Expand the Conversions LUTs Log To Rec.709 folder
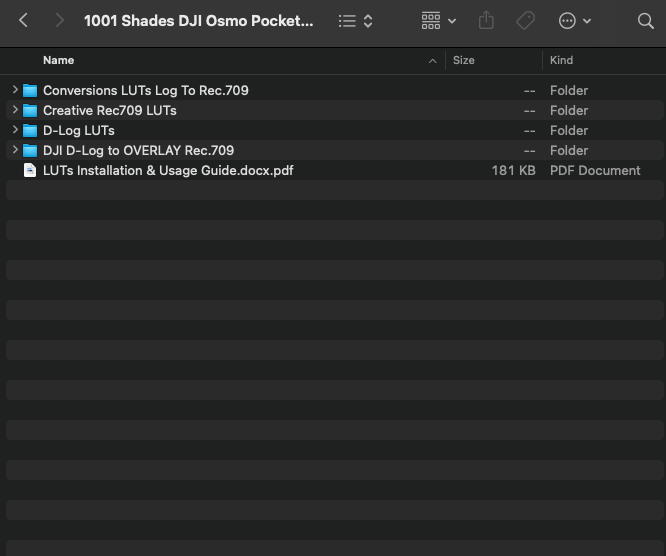The width and height of the screenshot is (666, 556). point(15,90)
